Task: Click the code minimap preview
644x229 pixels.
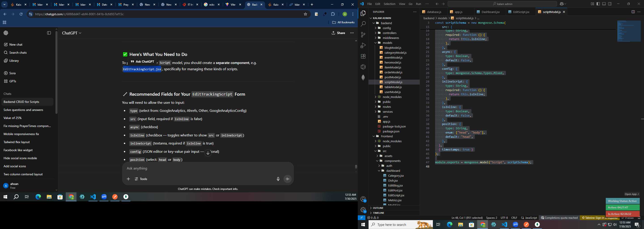Action: pyautogui.click(x=629, y=31)
